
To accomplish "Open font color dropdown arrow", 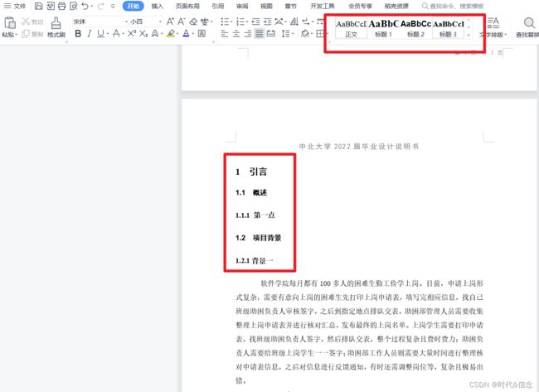I will point(193,34).
